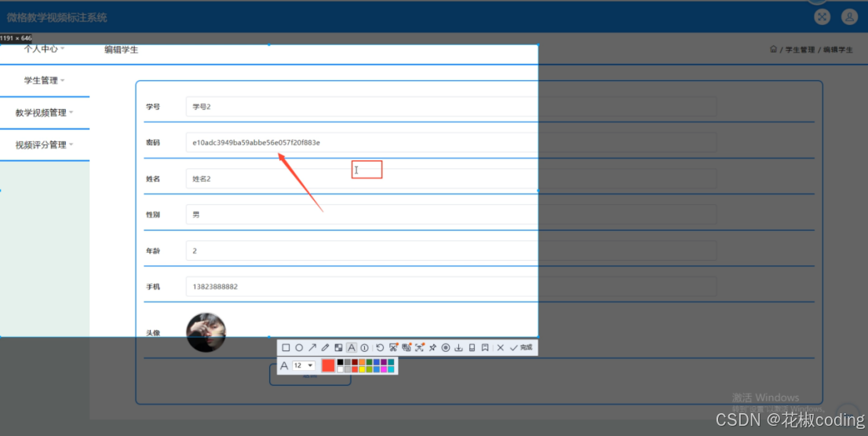This screenshot has height=436, width=868.
Task: Click 学生管理 in the breadcrumb
Action: point(800,49)
